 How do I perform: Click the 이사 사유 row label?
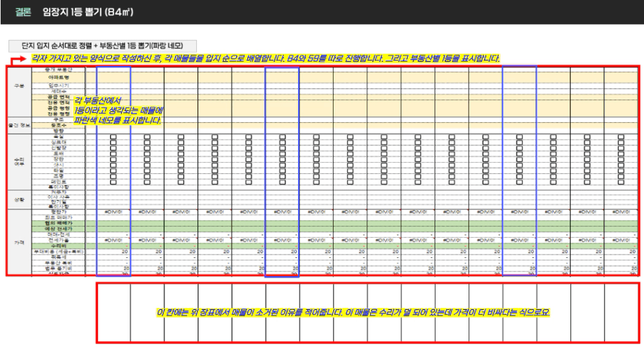pos(58,197)
